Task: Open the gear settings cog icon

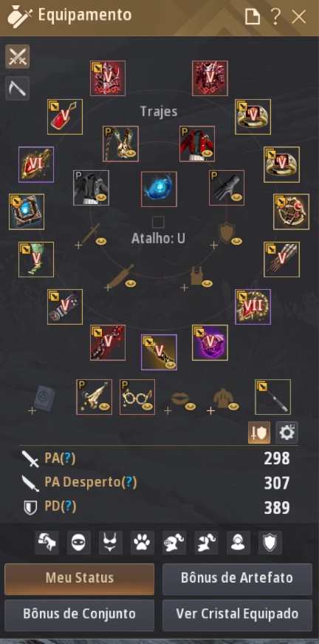Action: [287, 433]
